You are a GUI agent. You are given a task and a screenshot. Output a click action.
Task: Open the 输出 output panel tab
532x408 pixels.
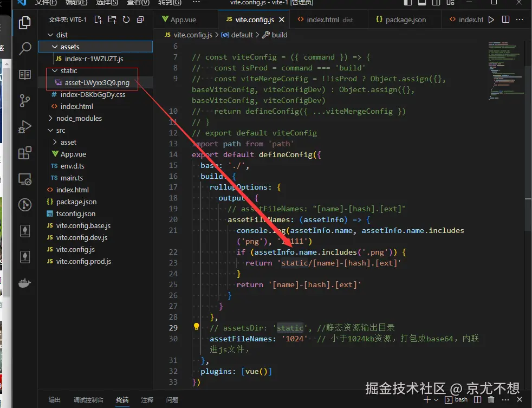click(54, 400)
